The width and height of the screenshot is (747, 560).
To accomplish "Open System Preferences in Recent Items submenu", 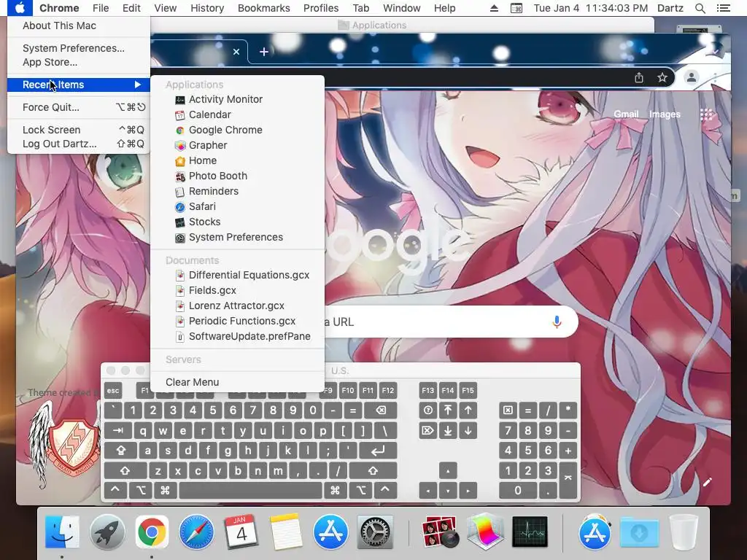I will 237,237.
